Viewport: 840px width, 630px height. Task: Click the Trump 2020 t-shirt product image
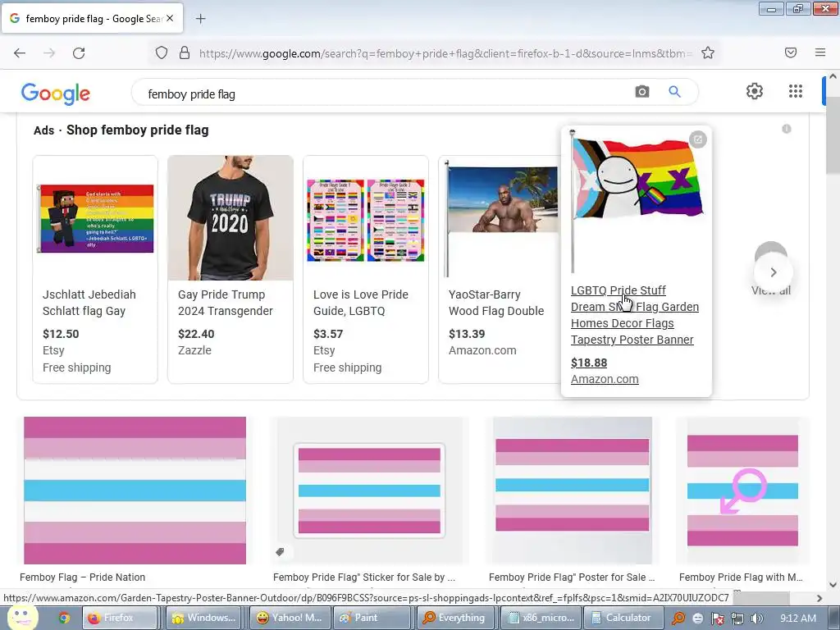231,218
